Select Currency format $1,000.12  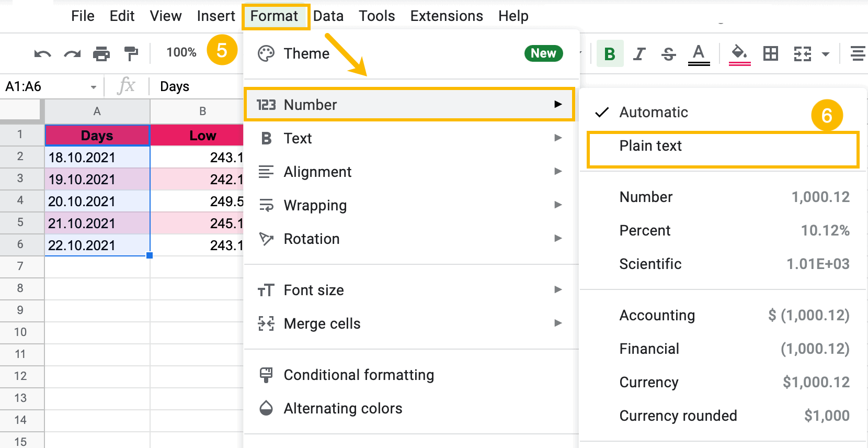coord(723,382)
